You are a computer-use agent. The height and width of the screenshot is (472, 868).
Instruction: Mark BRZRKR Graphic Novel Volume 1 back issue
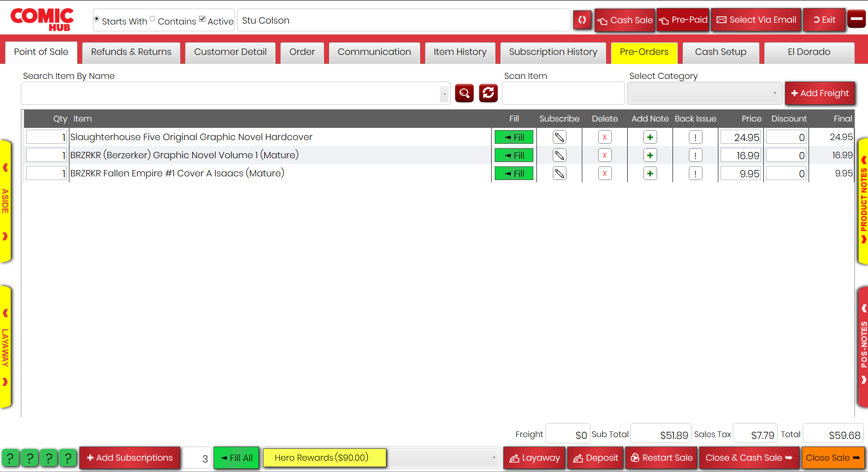pyautogui.click(x=695, y=155)
